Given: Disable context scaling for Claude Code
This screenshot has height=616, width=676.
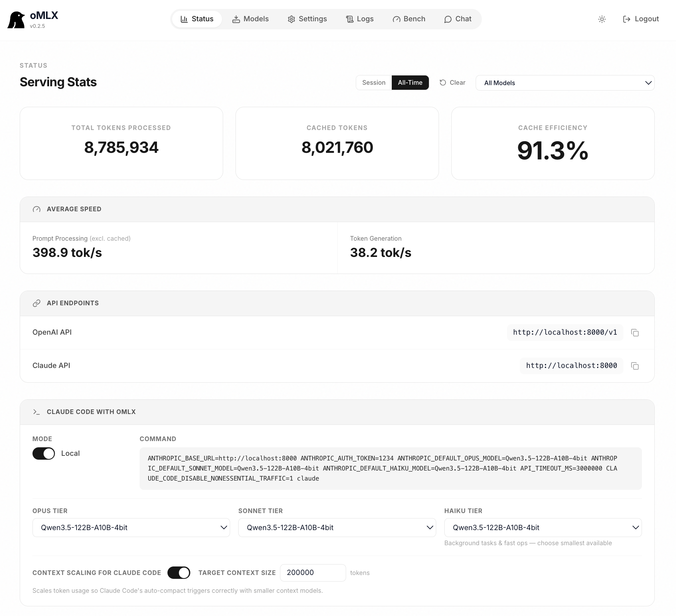Looking at the screenshot, I should 179,573.
